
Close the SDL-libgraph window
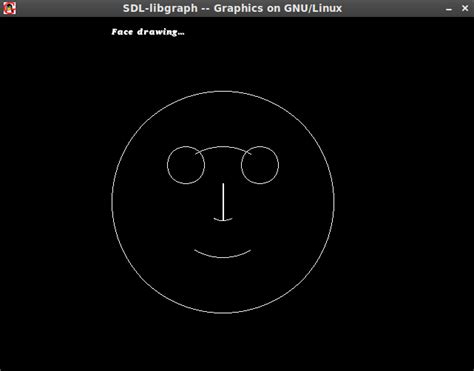(x=465, y=8)
